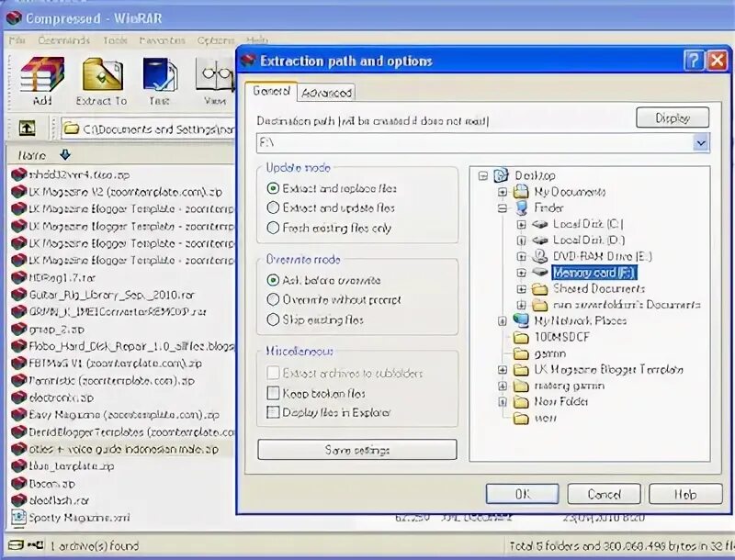Collapse the Finder computer tree node

tap(502, 207)
